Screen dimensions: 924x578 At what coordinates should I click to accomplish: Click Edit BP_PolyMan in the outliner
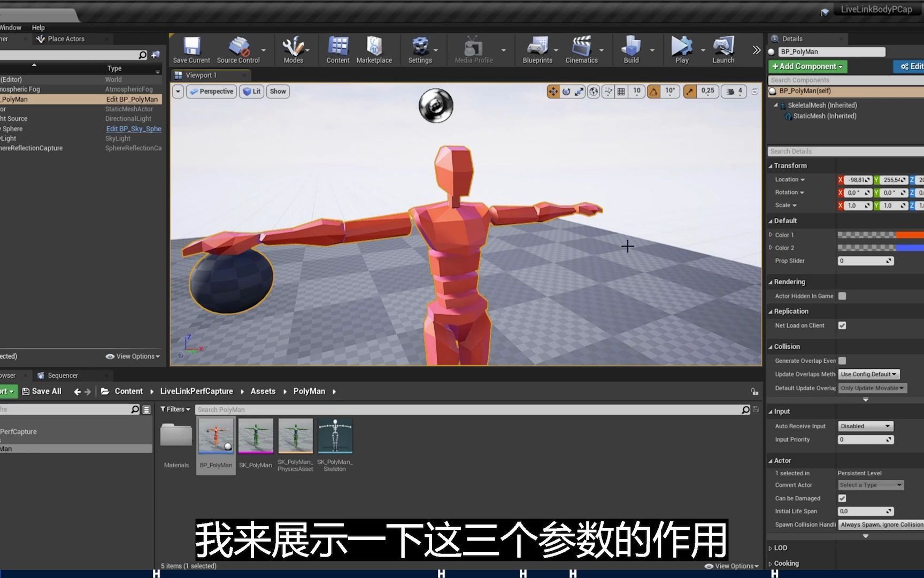tap(132, 99)
